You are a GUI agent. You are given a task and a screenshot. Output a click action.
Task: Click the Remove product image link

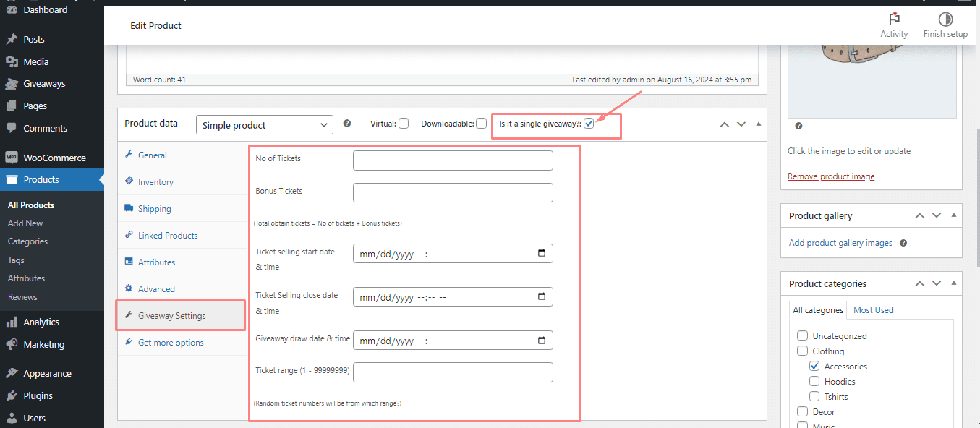[x=831, y=176]
